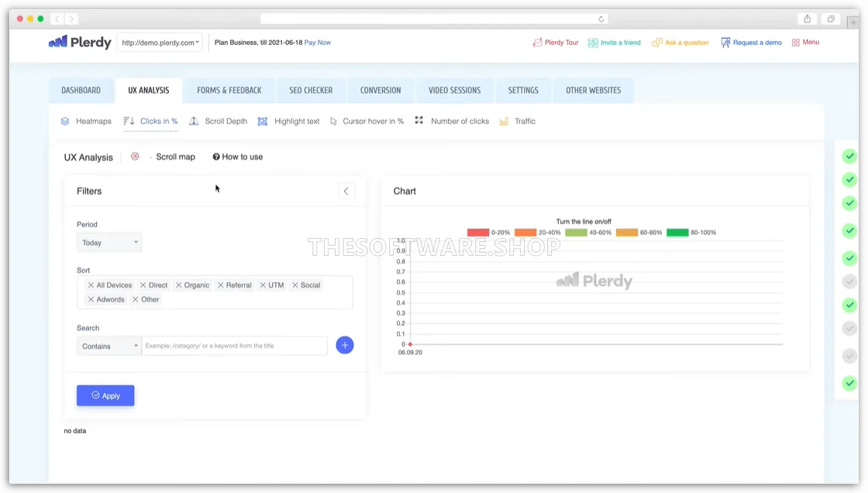Click the search keyword input field
Viewport: 868px width, 493px height.
point(232,345)
